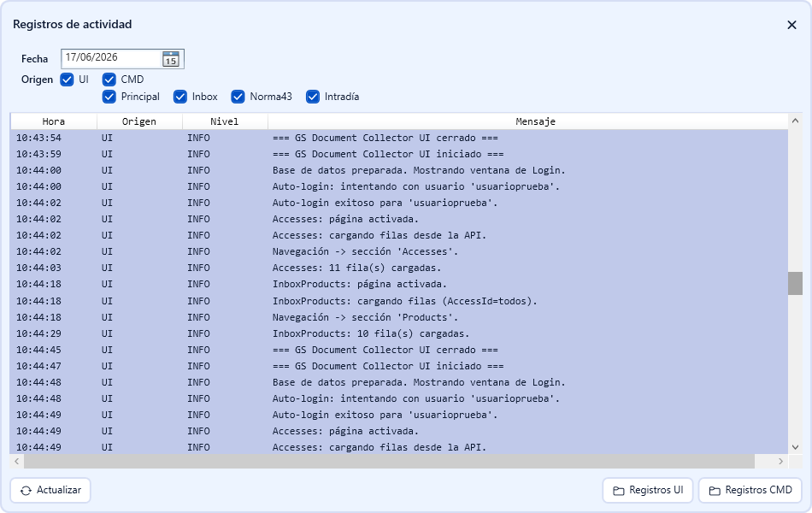Click the 10:43:54 time cell
Viewport: 812px width, 513px height.
(38, 138)
